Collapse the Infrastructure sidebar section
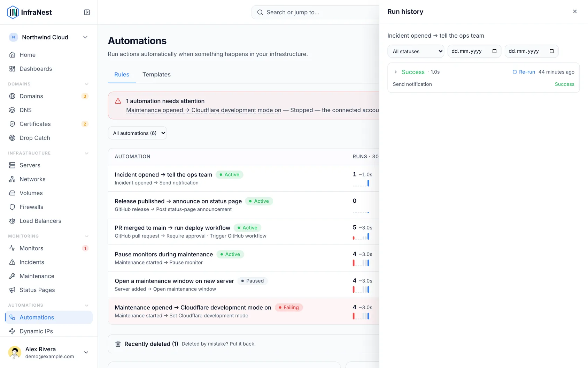Screen dimensions: 588x368 pos(86,153)
